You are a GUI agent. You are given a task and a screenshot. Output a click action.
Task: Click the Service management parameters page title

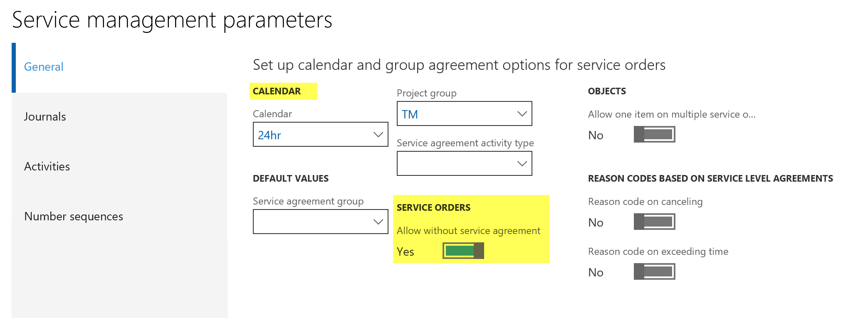pyautogui.click(x=172, y=20)
